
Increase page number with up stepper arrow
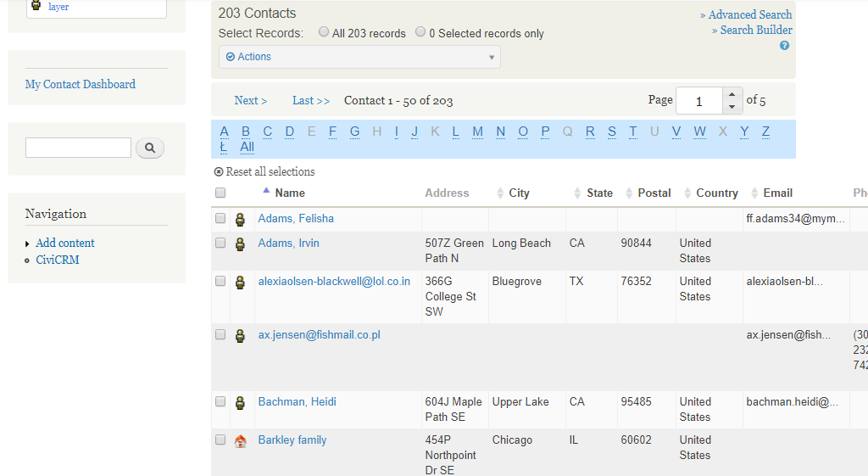click(732, 94)
